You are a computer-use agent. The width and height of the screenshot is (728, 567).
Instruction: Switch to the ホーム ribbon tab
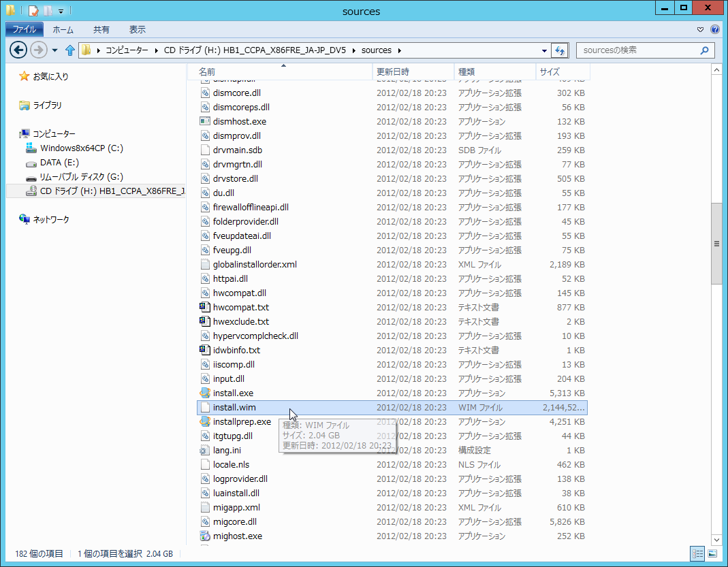coord(63,30)
